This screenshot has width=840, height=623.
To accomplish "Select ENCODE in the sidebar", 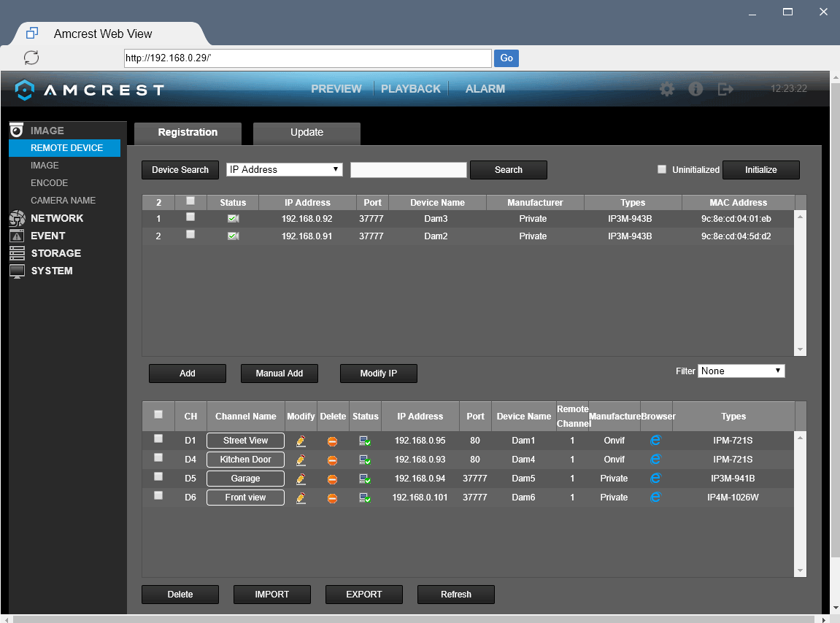I will 50,182.
